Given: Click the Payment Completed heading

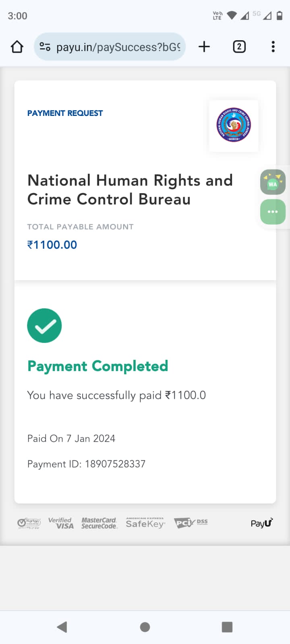Looking at the screenshot, I should click(x=97, y=366).
